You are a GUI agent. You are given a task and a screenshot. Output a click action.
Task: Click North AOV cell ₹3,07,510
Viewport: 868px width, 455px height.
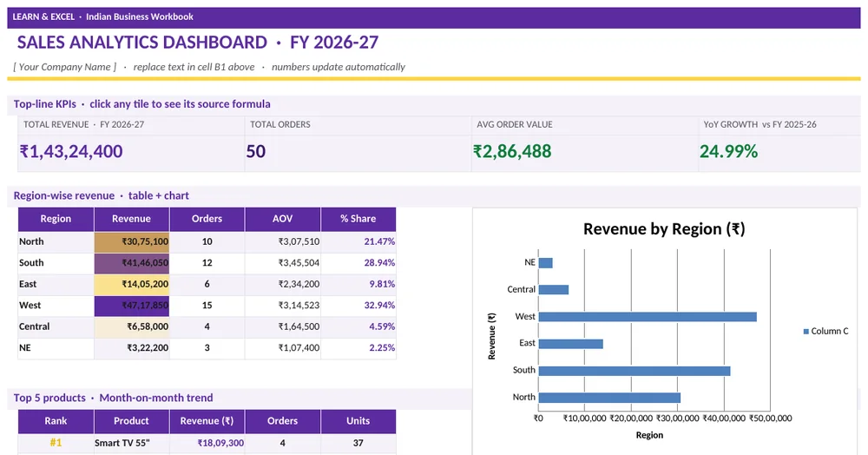(x=282, y=242)
